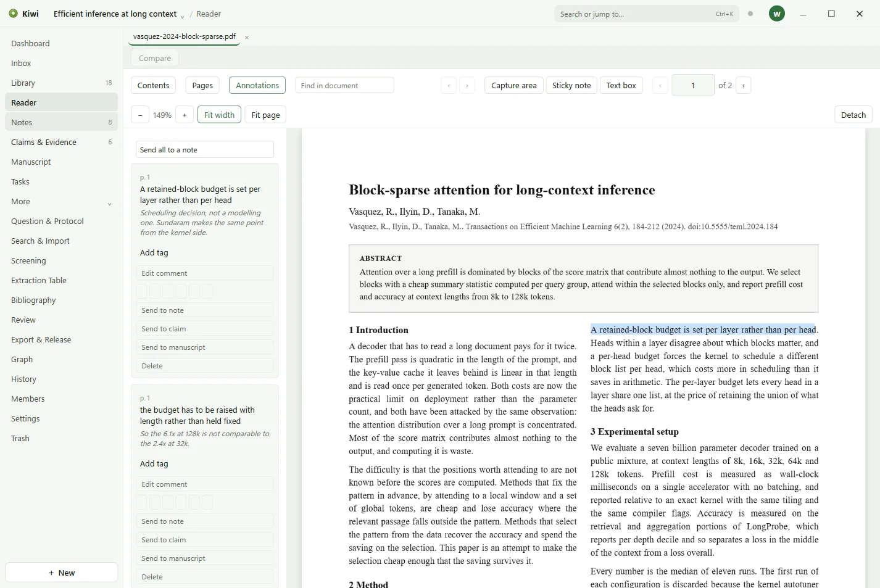Screen dimensions: 880x588
Task: Open project switcher chevron beside project title
Action: [x=183, y=16]
